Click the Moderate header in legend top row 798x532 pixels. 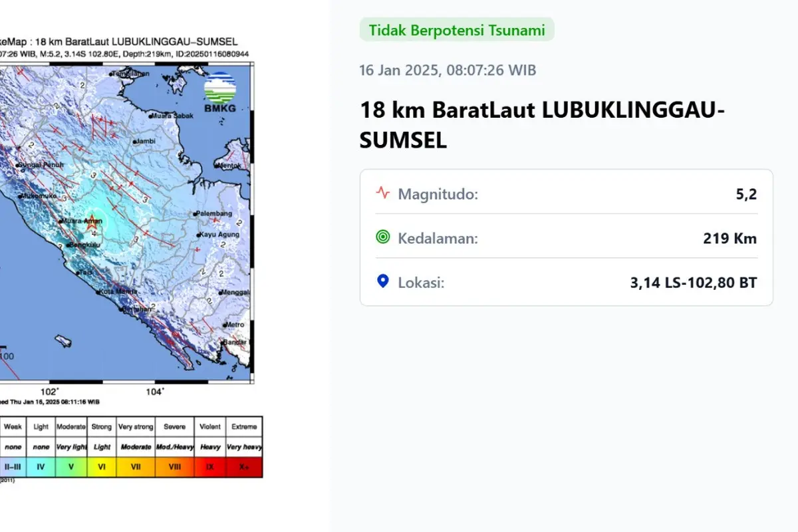pos(71,427)
